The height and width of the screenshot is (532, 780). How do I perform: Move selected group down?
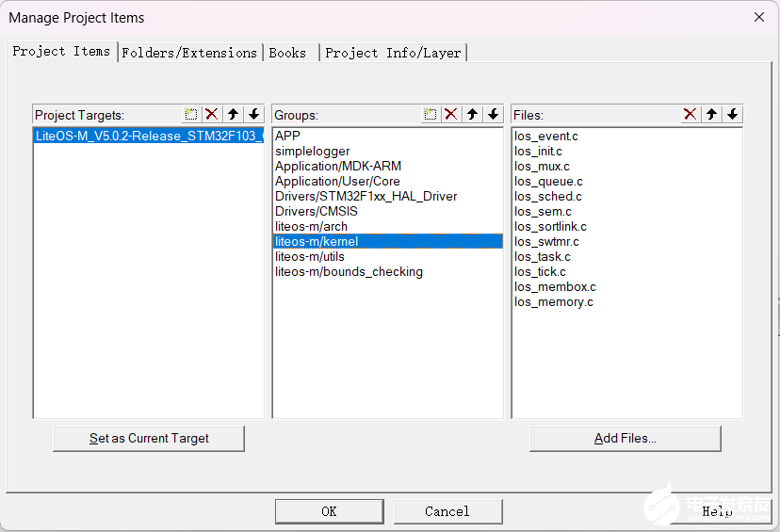click(x=493, y=114)
